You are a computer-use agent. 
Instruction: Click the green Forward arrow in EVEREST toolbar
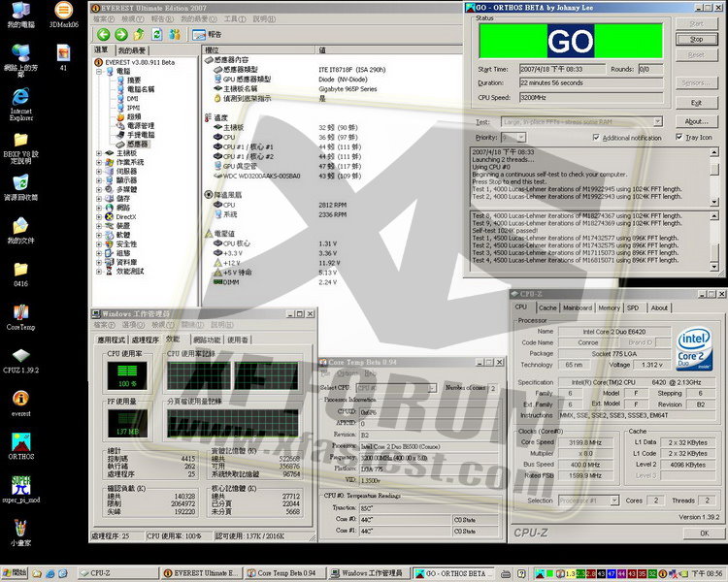[121, 34]
